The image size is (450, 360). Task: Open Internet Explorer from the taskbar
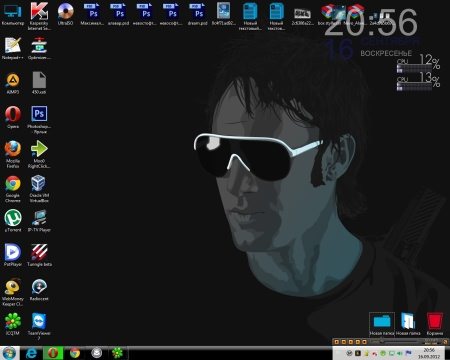[31, 353]
